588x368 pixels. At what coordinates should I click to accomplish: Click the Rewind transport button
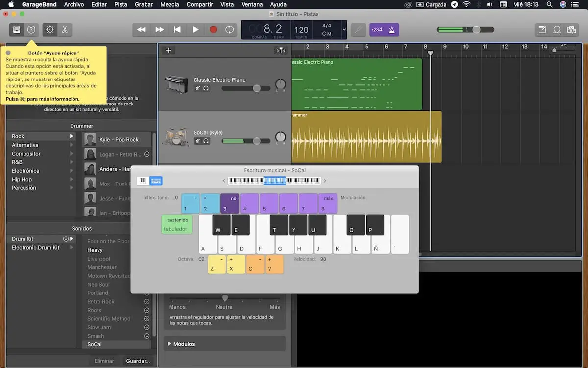[x=141, y=30]
